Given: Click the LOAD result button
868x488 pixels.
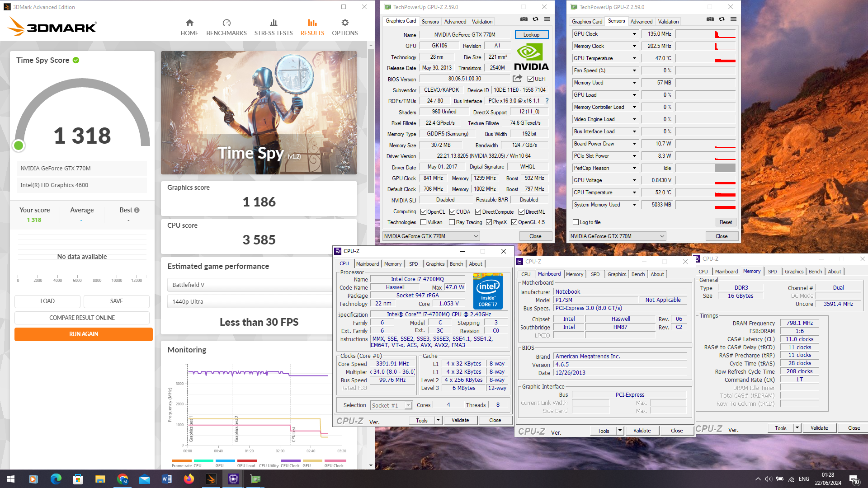Looking at the screenshot, I should coord(47,301).
